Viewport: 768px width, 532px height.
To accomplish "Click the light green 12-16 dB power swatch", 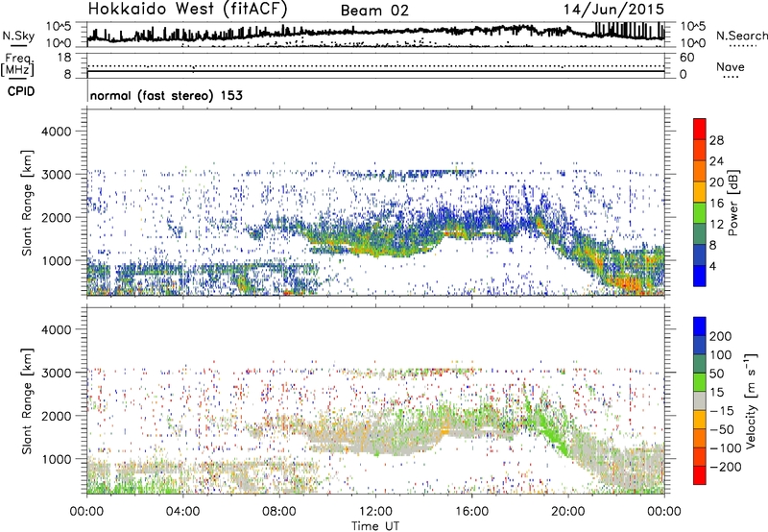I will pos(700,213).
